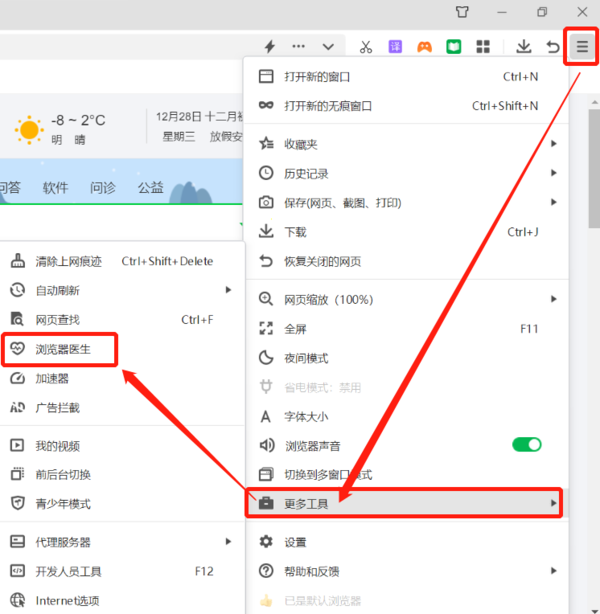The width and height of the screenshot is (600, 614).
Task: Click the orange game controller icon
Action: (425, 47)
